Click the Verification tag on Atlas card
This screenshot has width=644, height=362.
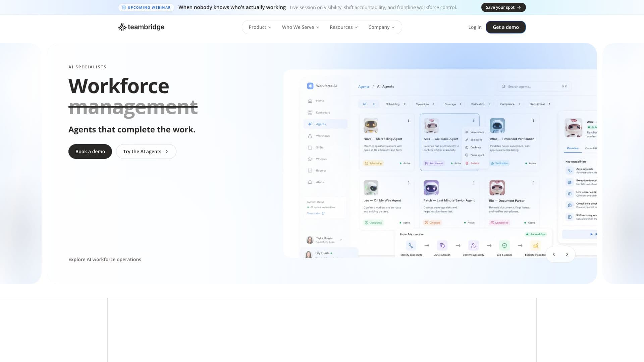click(x=499, y=163)
